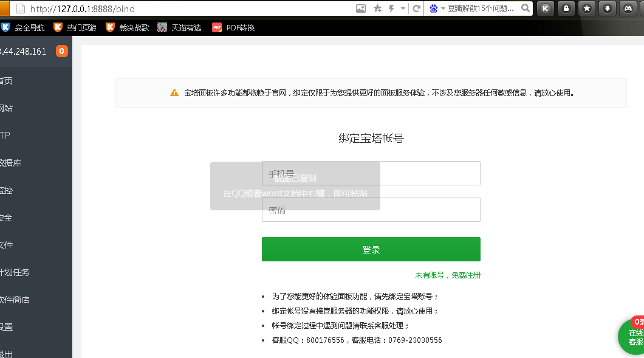644x358 pixels.
Task: Open 数据库 sidebar menu item
Action: [11, 163]
